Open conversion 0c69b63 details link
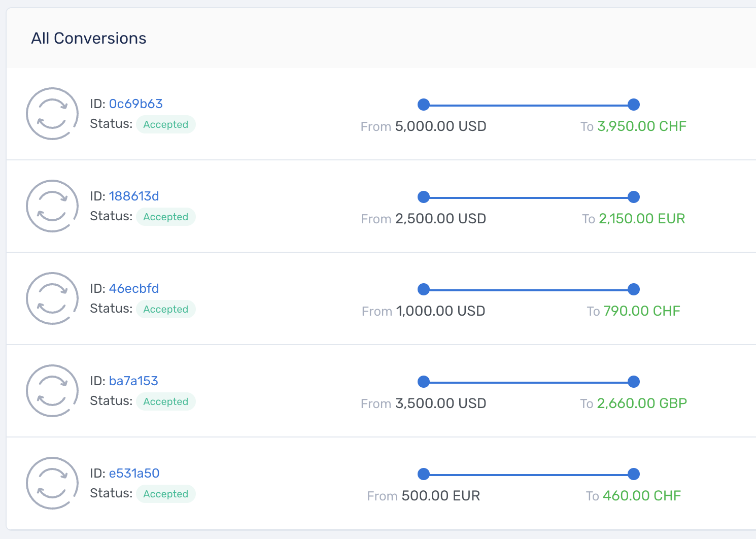 click(135, 104)
